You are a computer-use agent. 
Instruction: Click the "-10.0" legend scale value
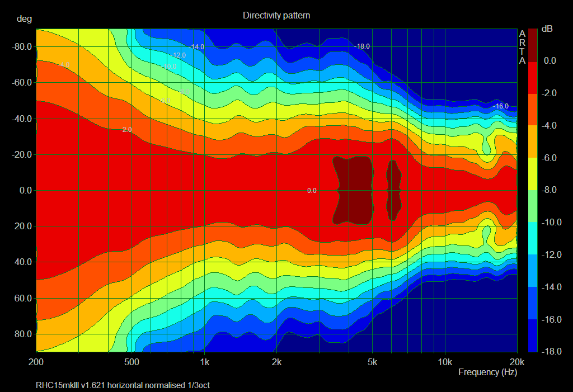pos(551,222)
